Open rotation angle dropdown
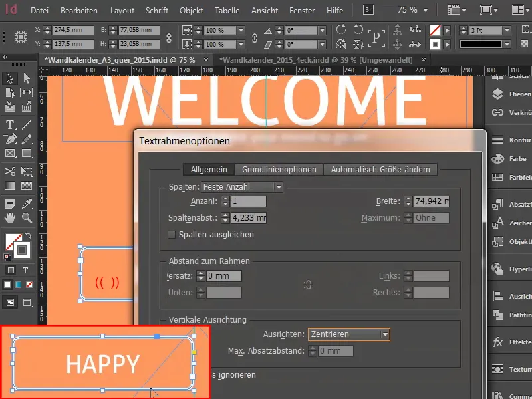The width and height of the screenshot is (532, 399). click(x=323, y=30)
